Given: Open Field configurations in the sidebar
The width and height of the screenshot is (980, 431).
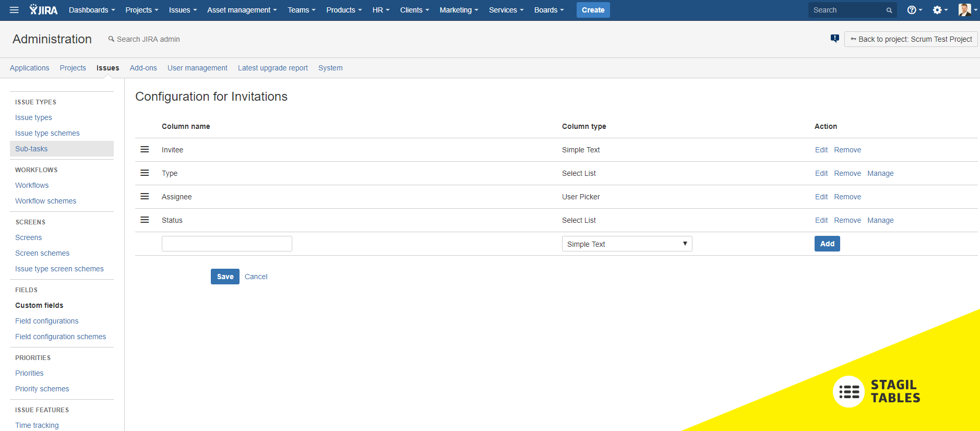Looking at the screenshot, I should pyautogui.click(x=47, y=321).
